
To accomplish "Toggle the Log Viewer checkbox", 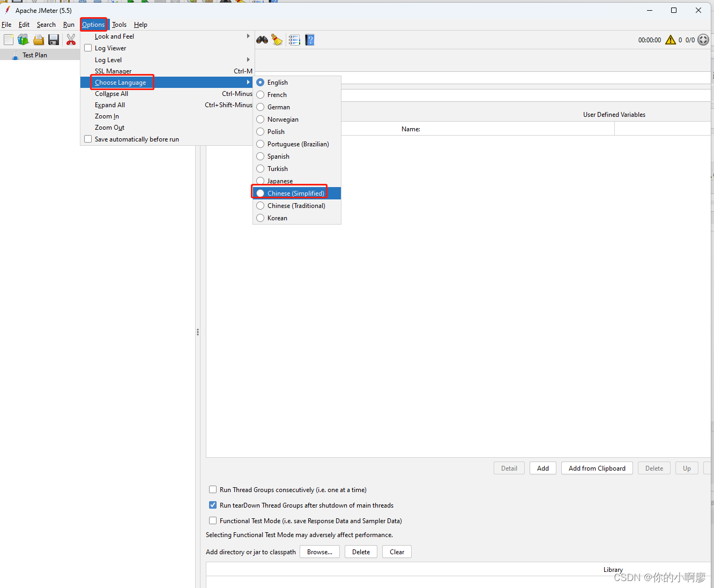I will (88, 48).
